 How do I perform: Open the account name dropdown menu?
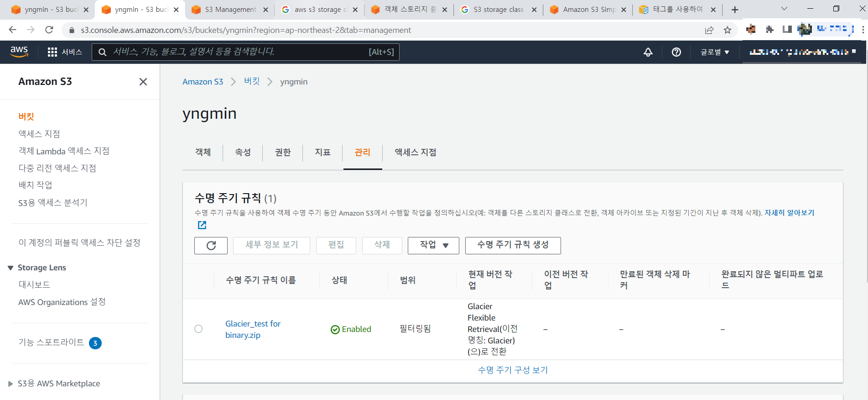tap(802, 52)
